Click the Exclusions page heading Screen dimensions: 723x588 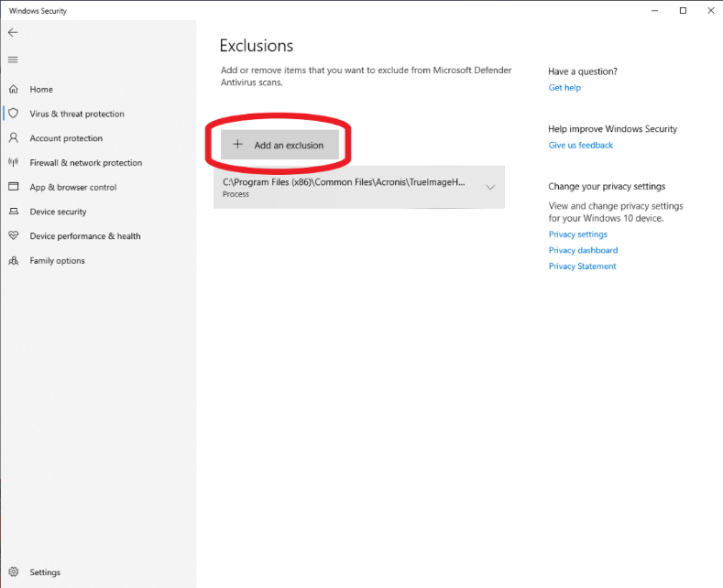click(x=257, y=46)
